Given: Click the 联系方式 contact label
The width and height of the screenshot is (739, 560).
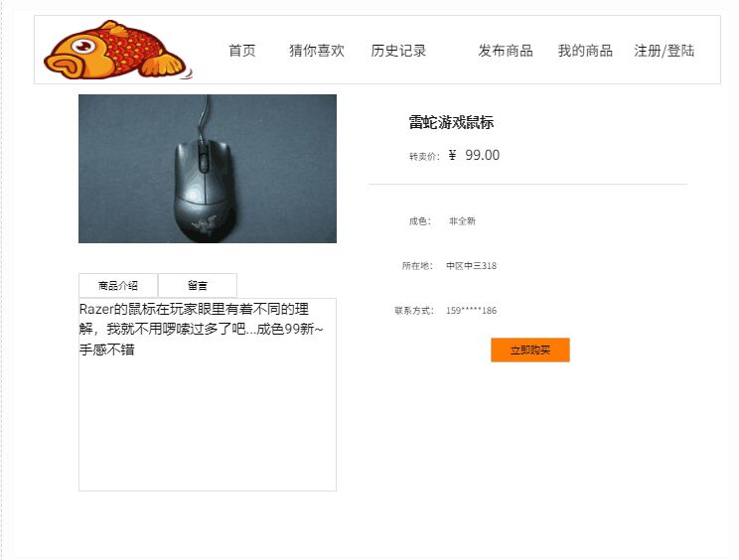Looking at the screenshot, I should (x=414, y=311).
